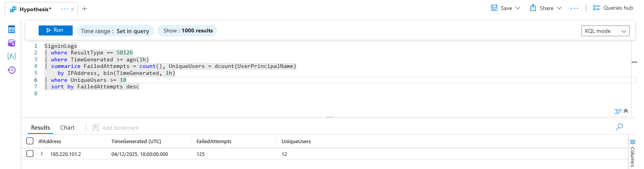Open the Columns panel icon

(x=632, y=142)
